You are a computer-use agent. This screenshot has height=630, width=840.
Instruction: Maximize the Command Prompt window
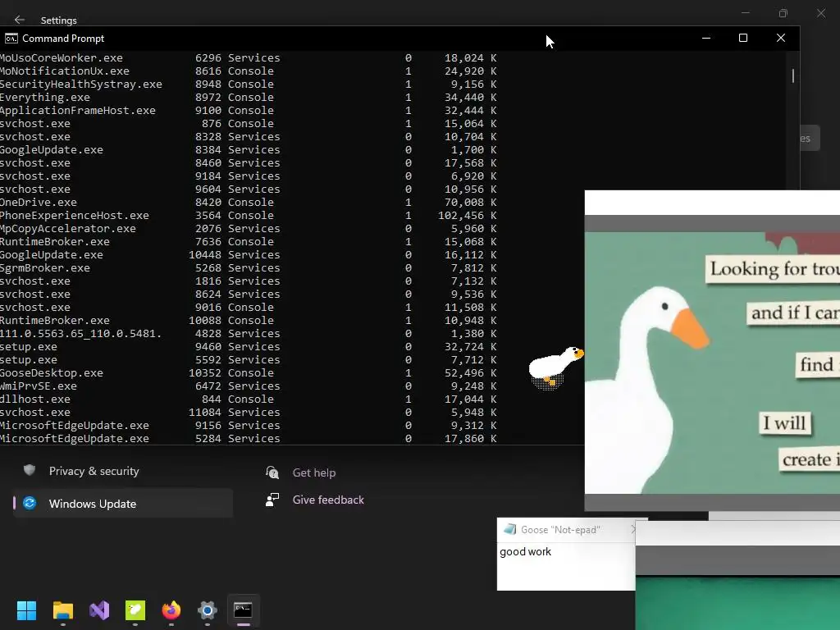click(743, 38)
